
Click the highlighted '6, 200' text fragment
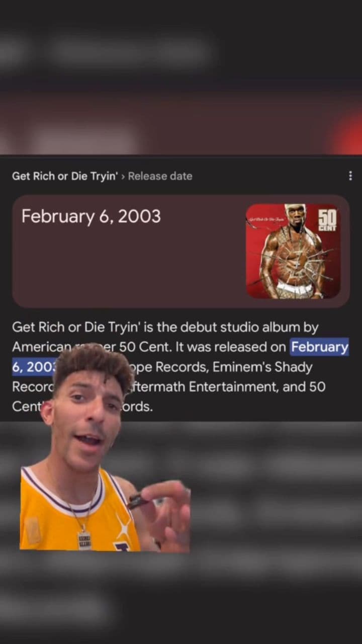pyautogui.click(x=34, y=367)
